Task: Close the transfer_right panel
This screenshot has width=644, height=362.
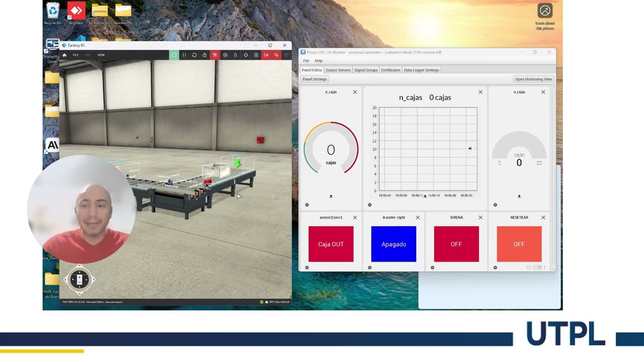Action: tap(418, 217)
